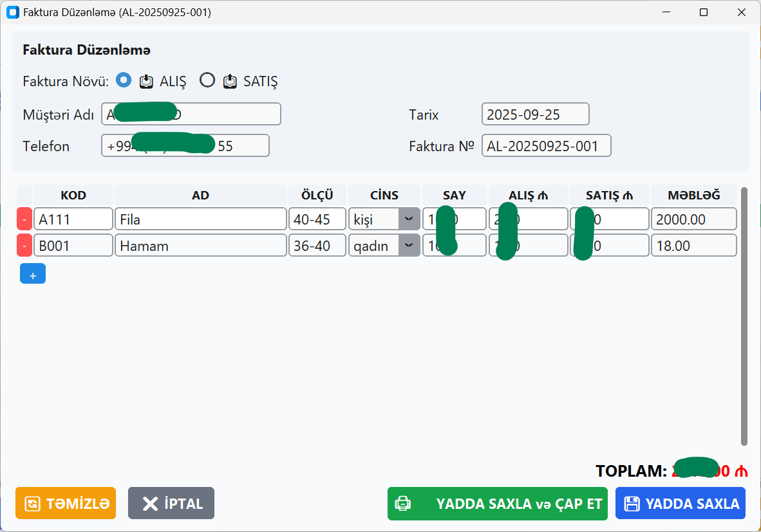Click the Faktura № field
Image resolution: width=761 pixels, height=532 pixels.
pos(546,145)
